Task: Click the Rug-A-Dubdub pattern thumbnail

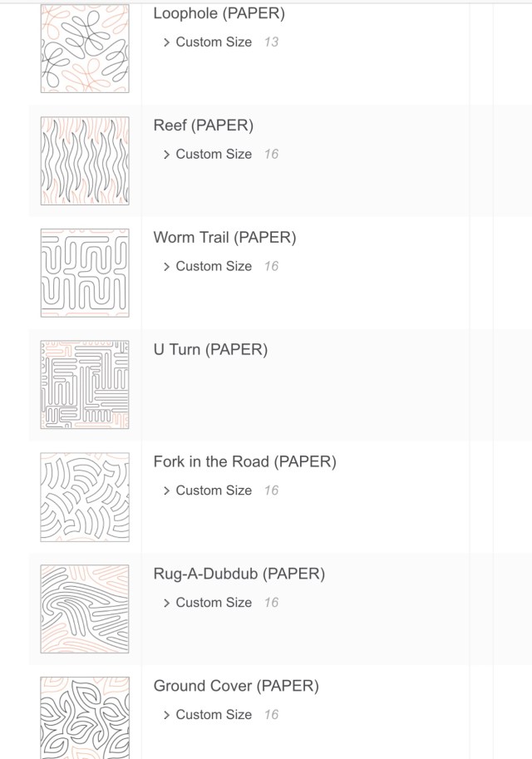Action: pos(85,609)
